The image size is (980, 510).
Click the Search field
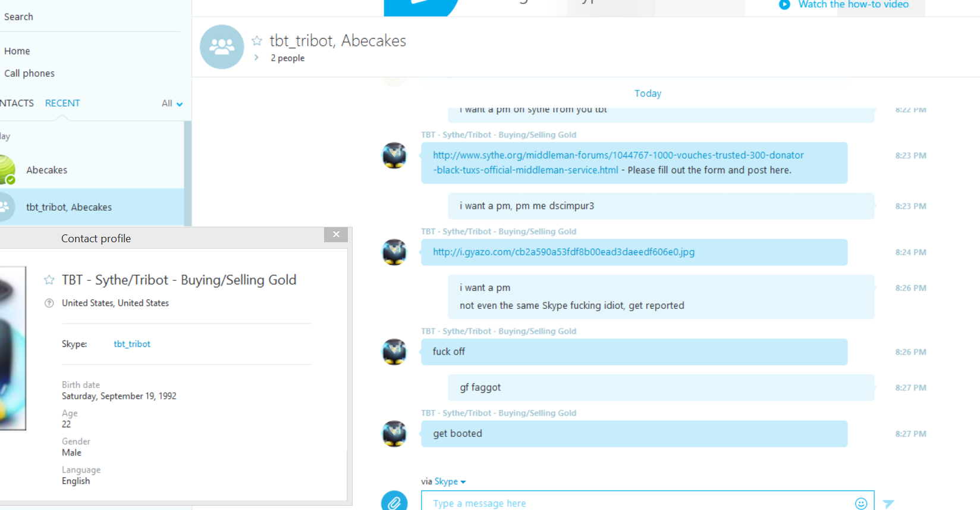coord(89,17)
